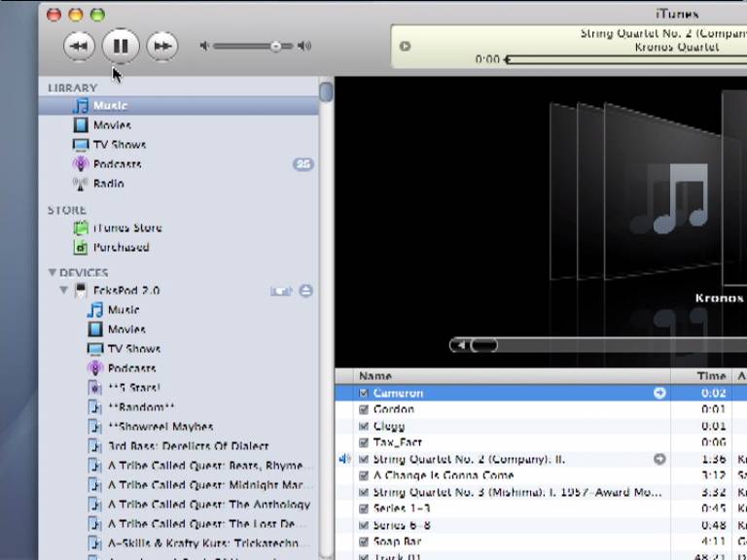Select the song named Soap Bar

[397, 542]
